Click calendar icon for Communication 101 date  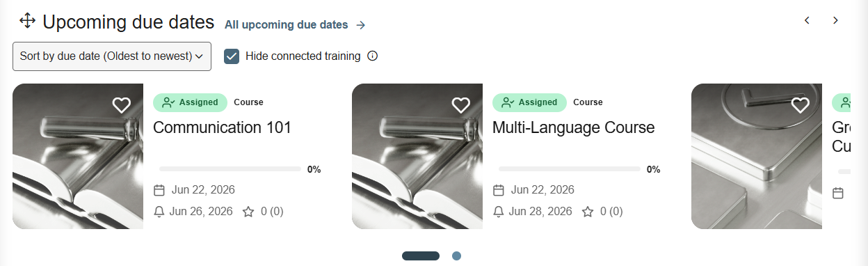point(159,190)
